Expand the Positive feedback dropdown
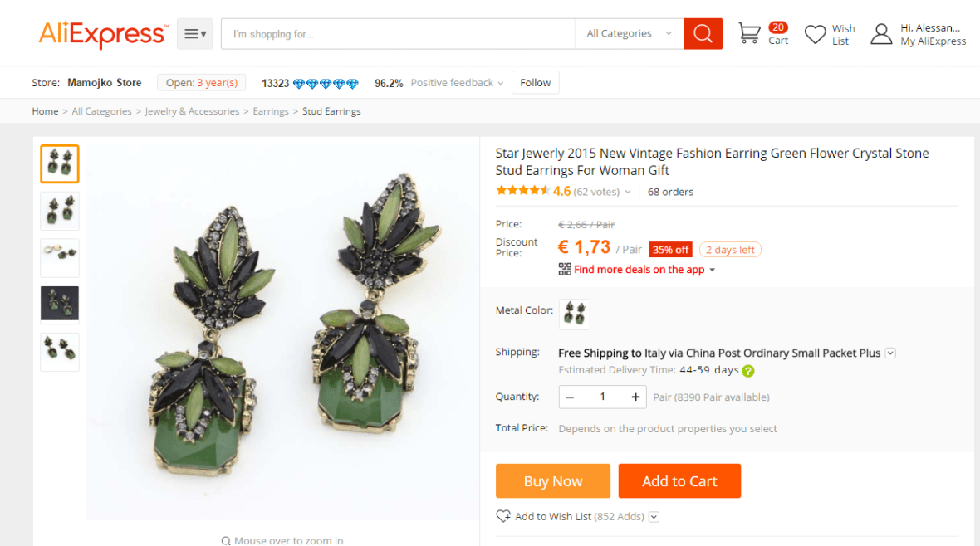The width and height of the screenshot is (980, 546). 501,83
